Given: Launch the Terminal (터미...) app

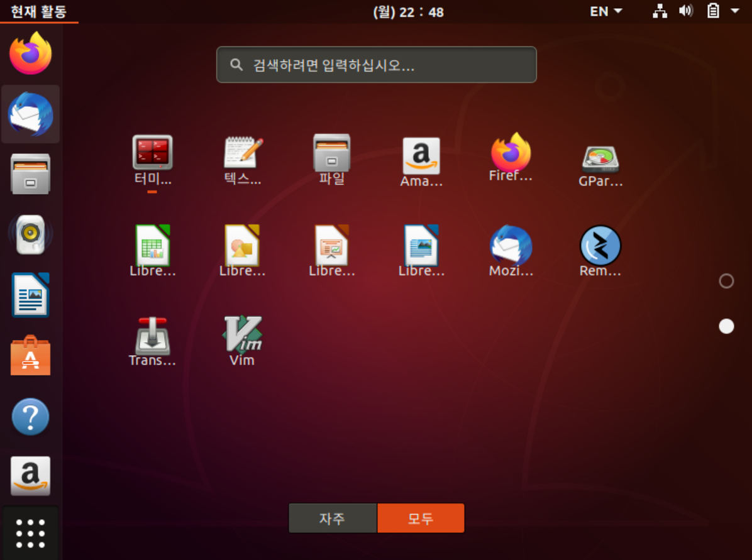Looking at the screenshot, I should click(x=153, y=161).
